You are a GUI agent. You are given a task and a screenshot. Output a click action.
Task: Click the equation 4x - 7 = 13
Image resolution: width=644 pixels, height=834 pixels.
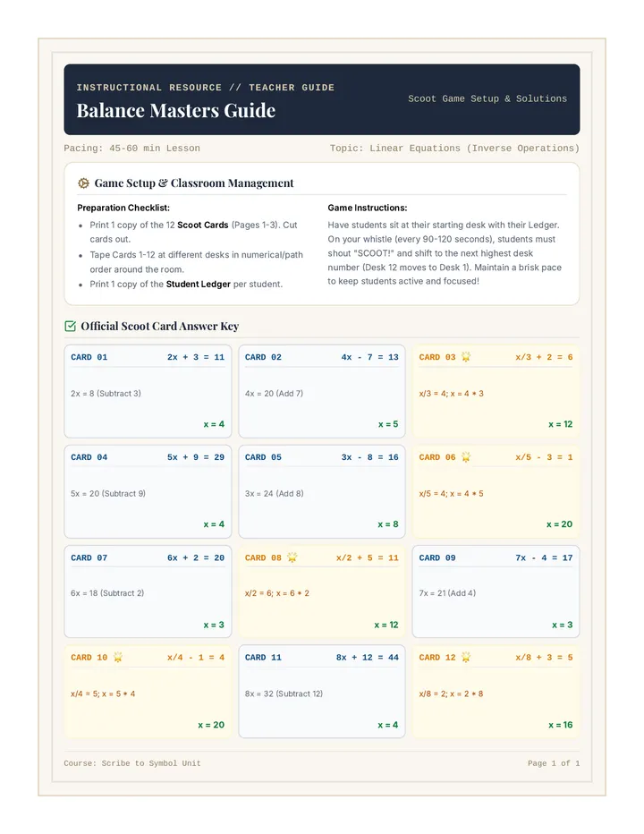tap(369, 357)
